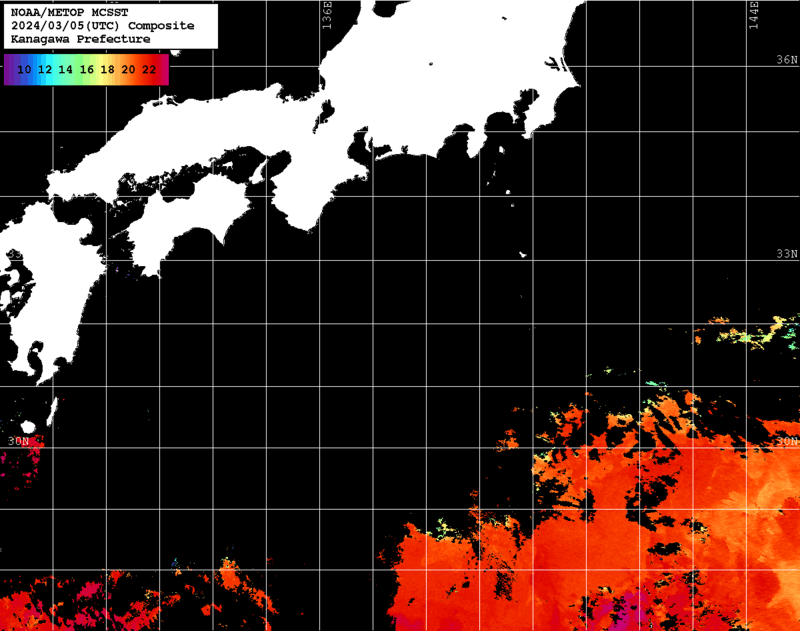Click the temperature color scale bar
The width and height of the screenshot is (800, 631).
tap(86, 69)
